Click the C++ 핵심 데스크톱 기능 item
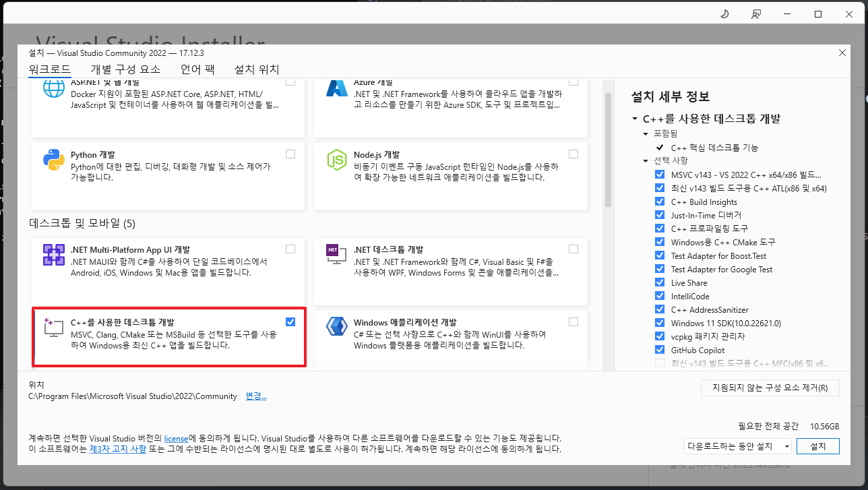868x490 pixels. pos(714,148)
